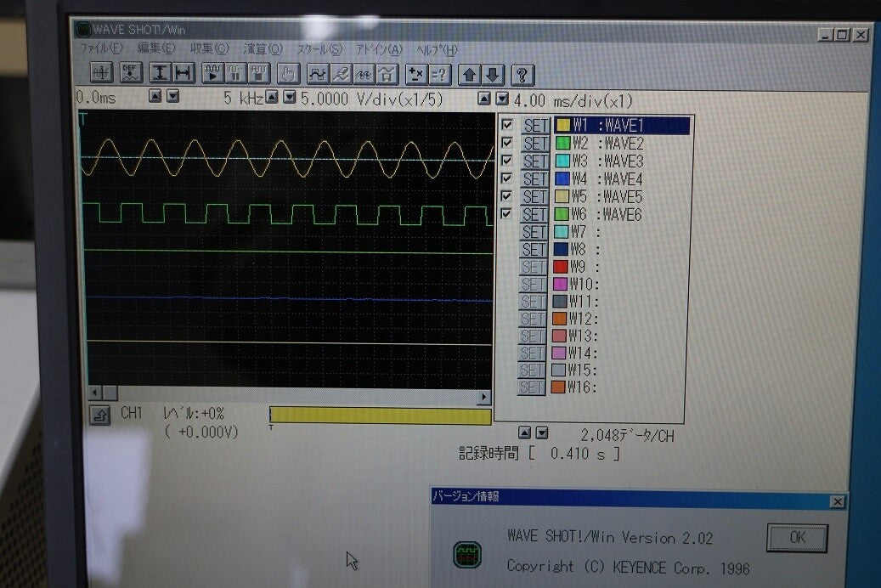The image size is (881, 588).
Task: Toggle the WAVE6 display checkbox
Action: [x=505, y=213]
